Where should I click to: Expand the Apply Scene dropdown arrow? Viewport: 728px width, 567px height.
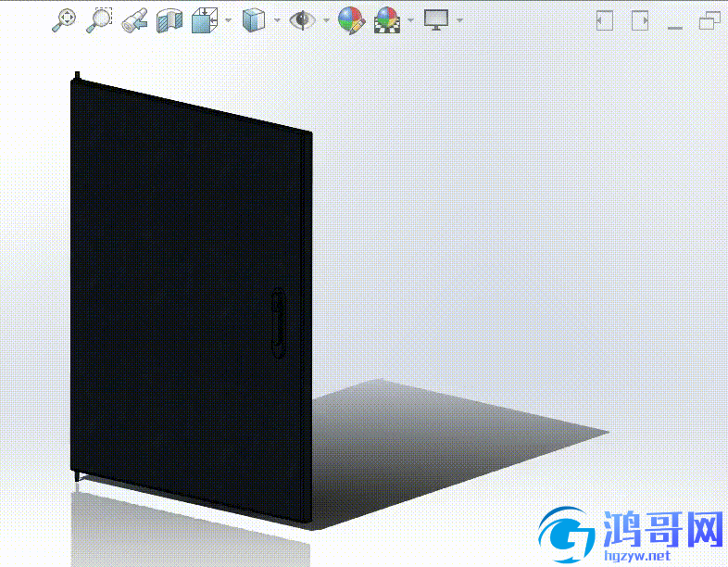[x=410, y=20]
